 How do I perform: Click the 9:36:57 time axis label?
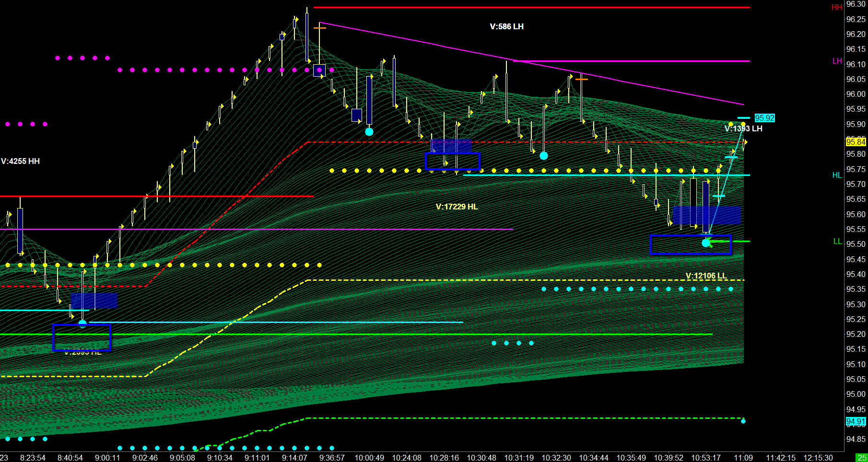tap(332, 458)
